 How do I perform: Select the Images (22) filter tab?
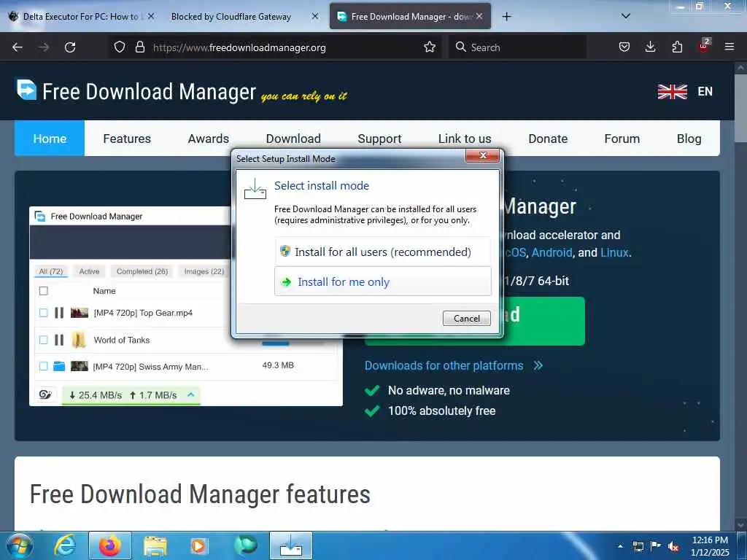coord(204,271)
